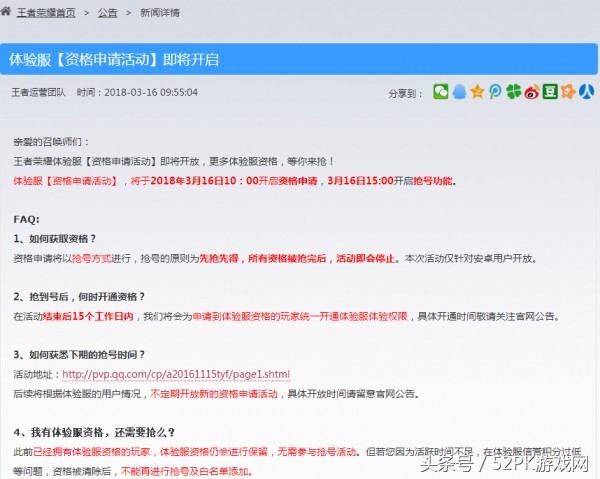
Task: Click the FAQ: heading
Action: (26, 219)
